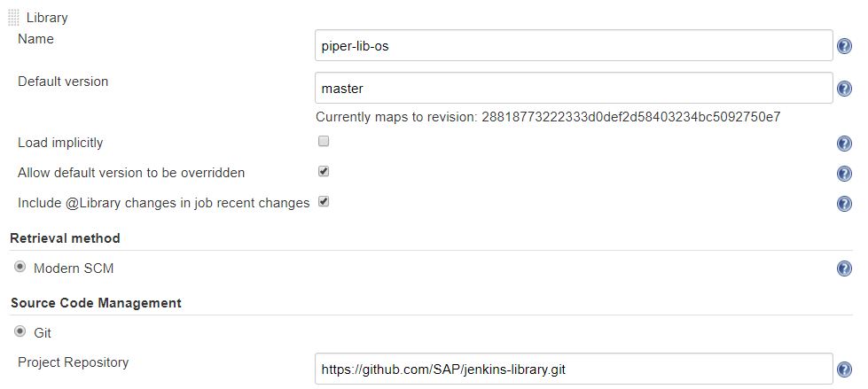Uncheck Allow default version to be overridden

coord(324,171)
